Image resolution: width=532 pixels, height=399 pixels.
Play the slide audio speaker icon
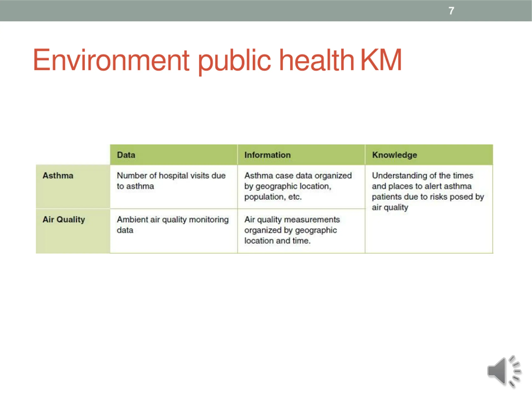(504, 371)
